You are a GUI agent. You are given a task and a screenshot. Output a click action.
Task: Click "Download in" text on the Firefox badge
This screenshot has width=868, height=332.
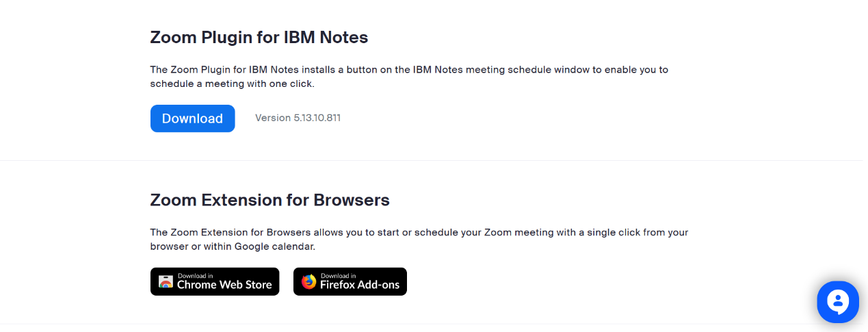338,276
